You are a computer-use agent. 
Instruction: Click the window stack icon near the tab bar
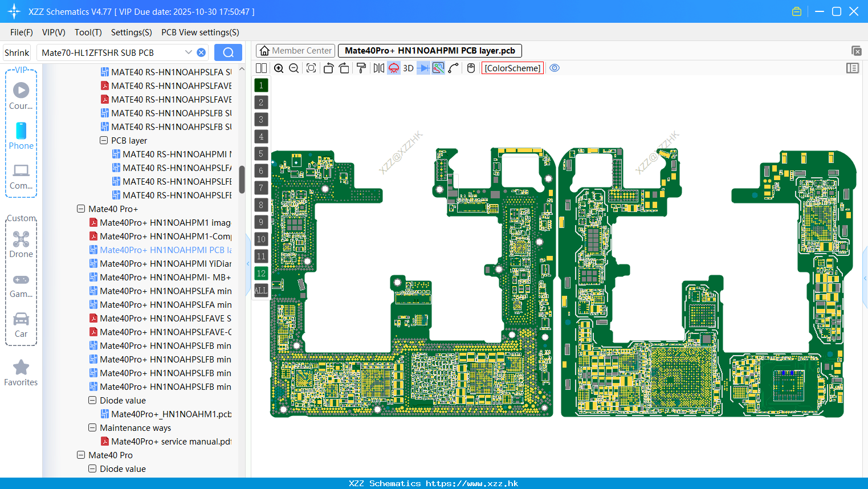pos(856,51)
